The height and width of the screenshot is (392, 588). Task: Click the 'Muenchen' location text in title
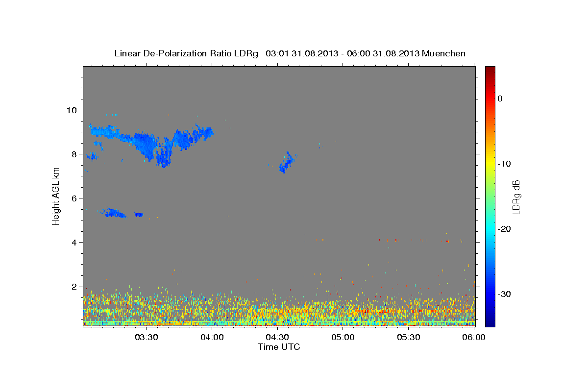point(444,53)
